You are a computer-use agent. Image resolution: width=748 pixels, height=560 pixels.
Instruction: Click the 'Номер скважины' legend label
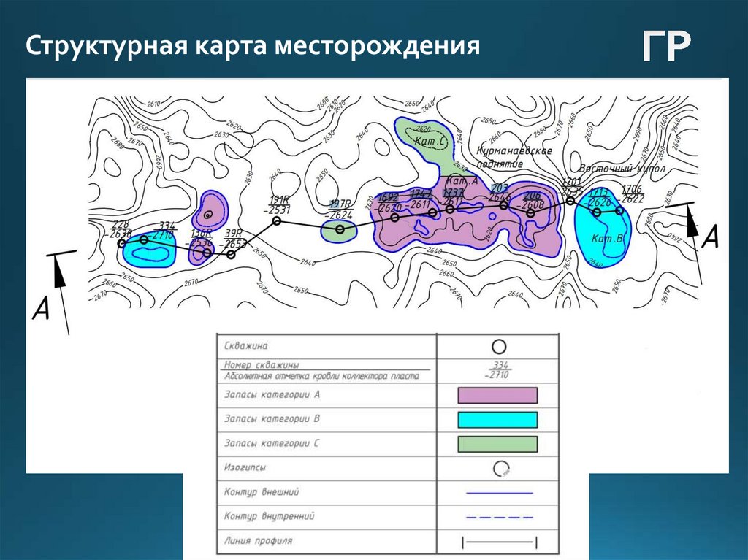pyautogui.click(x=262, y=365)
